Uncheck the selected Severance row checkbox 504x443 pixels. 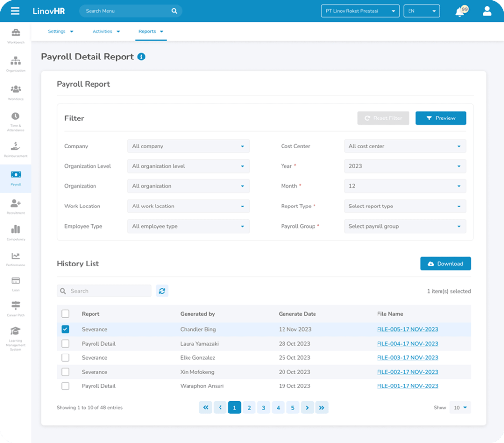click(x=65, y=329)
